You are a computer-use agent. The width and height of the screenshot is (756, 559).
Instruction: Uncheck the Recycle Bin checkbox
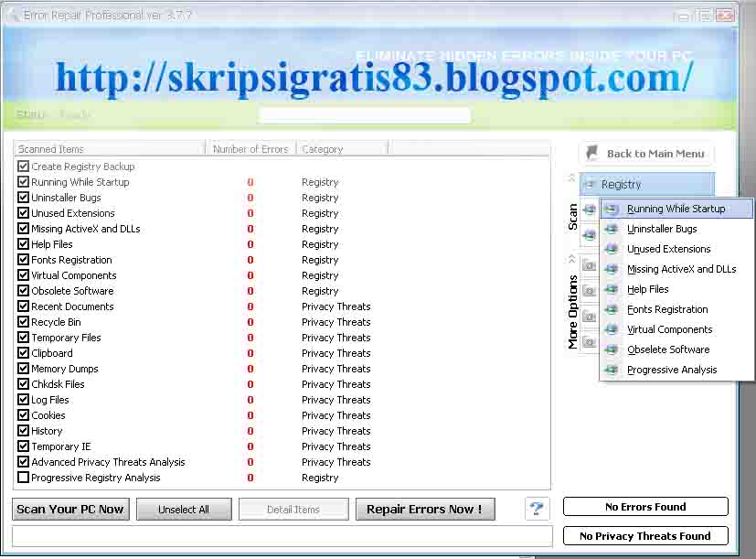click(x=23, y=322)
